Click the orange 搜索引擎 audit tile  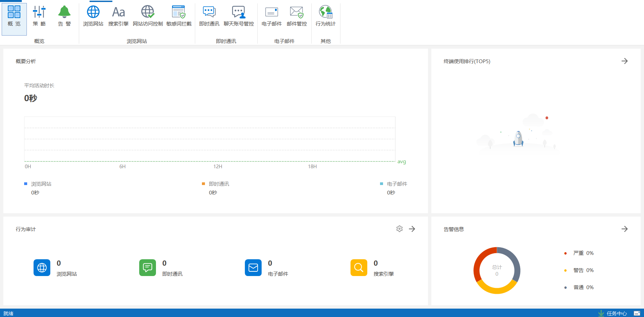(359, 268)
